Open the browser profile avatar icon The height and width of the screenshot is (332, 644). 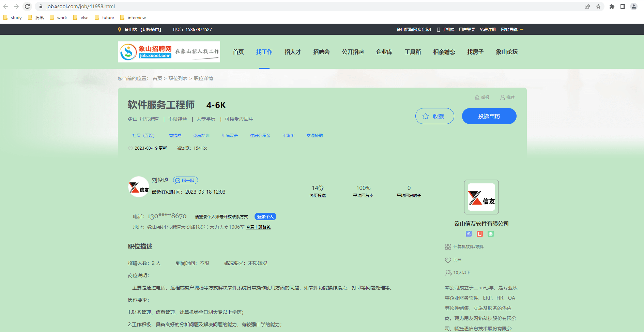click(634, 6)
